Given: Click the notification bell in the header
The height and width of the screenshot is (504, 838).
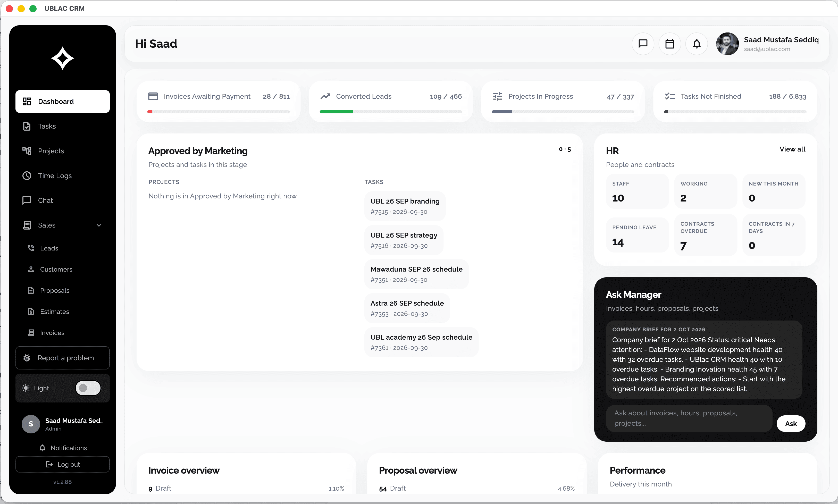Looking at the screenshot, I should [x=697, y=44].
